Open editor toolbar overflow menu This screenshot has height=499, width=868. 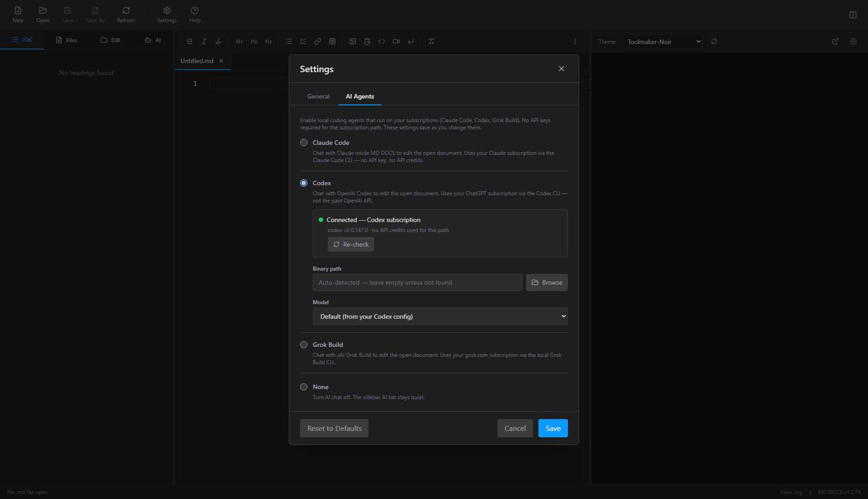click(575, 41)
